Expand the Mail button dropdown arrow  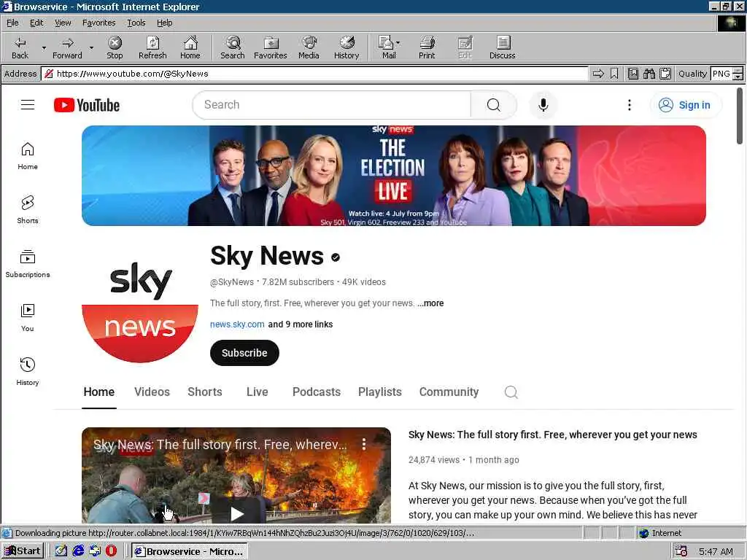pyautogui.click(x=398, y=42)
